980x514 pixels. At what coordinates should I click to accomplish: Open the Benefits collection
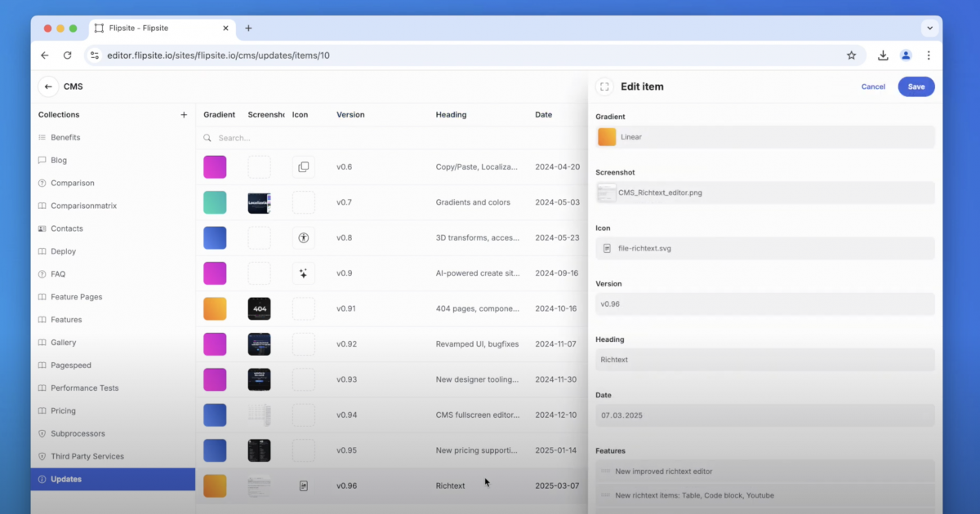coord(113,138)
